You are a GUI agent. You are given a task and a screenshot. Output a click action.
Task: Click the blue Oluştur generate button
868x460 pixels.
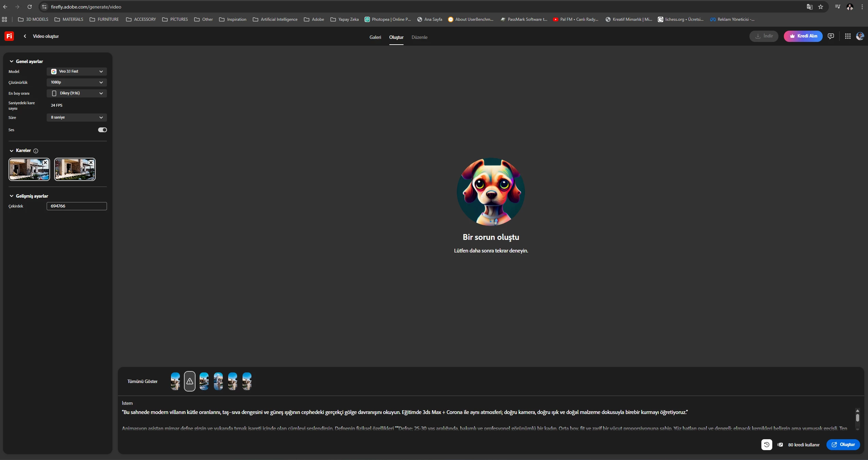[843, 445]
